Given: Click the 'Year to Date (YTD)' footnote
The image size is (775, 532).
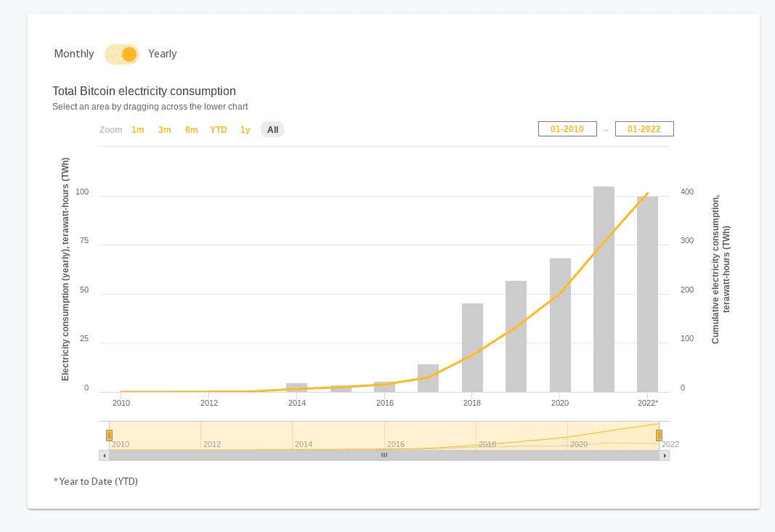Looking at the screenshot, I should pos(96,482).
